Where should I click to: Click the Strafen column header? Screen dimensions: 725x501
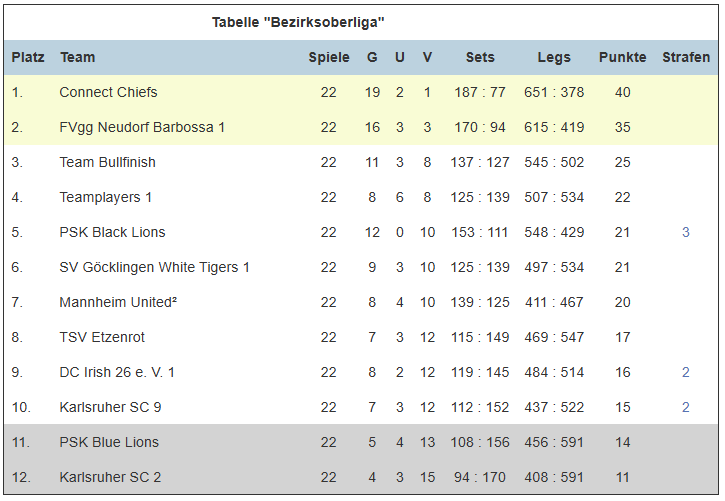(x=686, y=57)
